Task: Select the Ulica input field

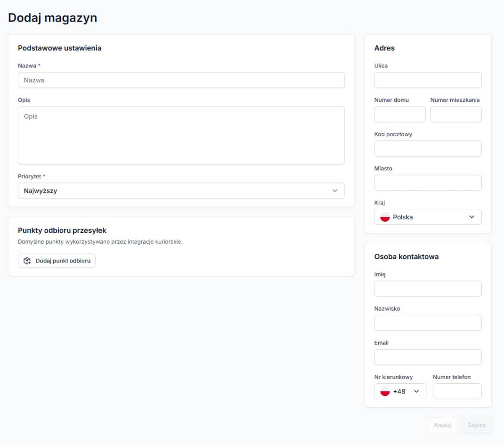Action: coord(428,80)
